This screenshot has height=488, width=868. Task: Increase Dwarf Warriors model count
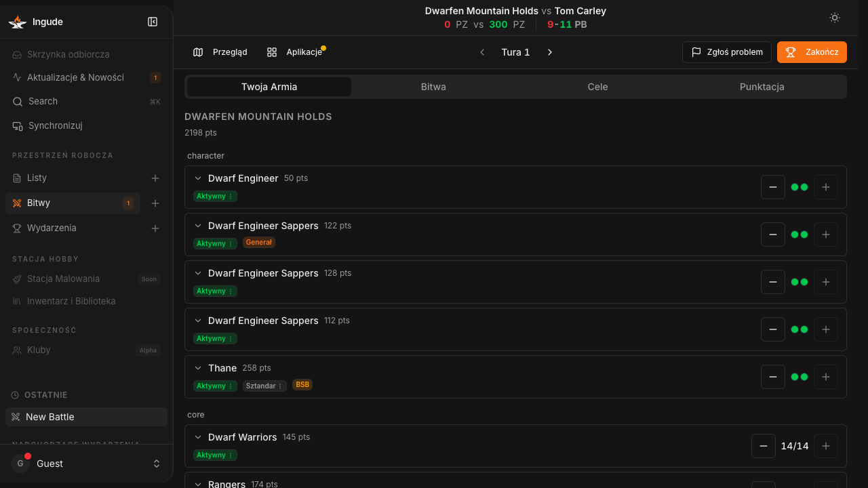[826, 446]
